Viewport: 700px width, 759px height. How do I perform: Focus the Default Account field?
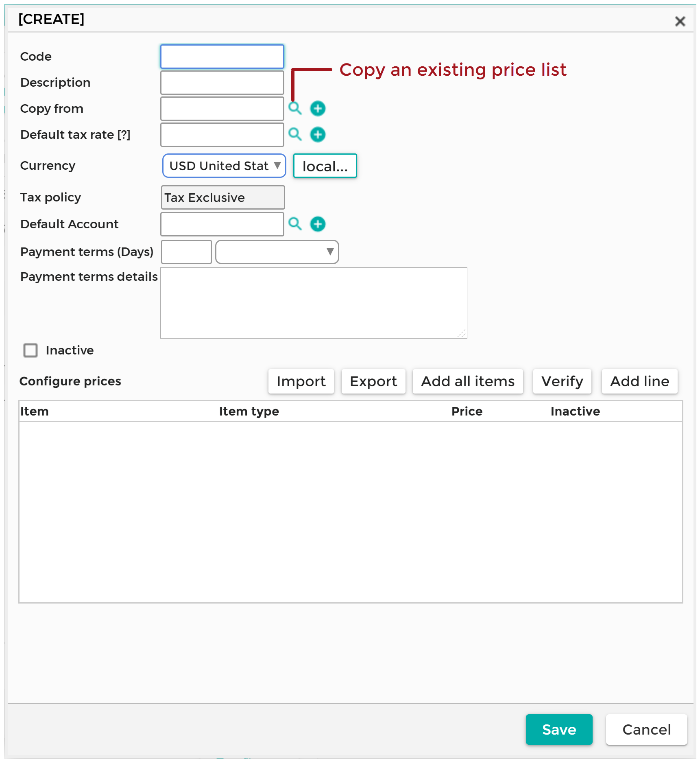[222, 224]
